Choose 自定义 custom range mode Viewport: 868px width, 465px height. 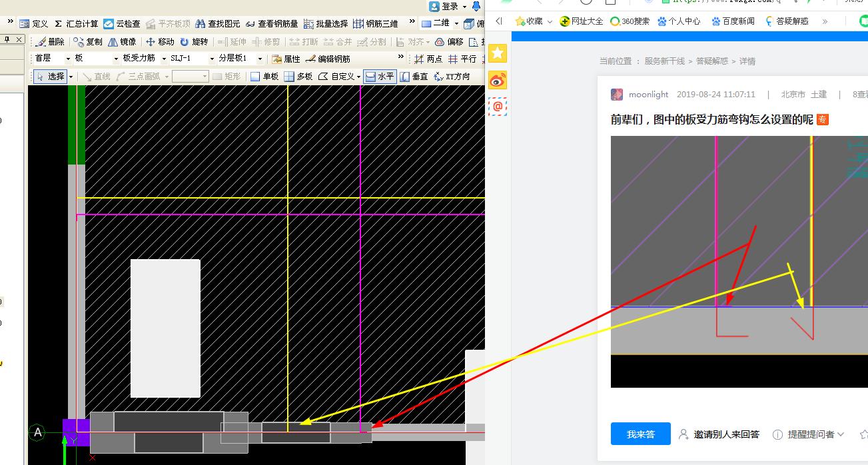coord(336,77)
